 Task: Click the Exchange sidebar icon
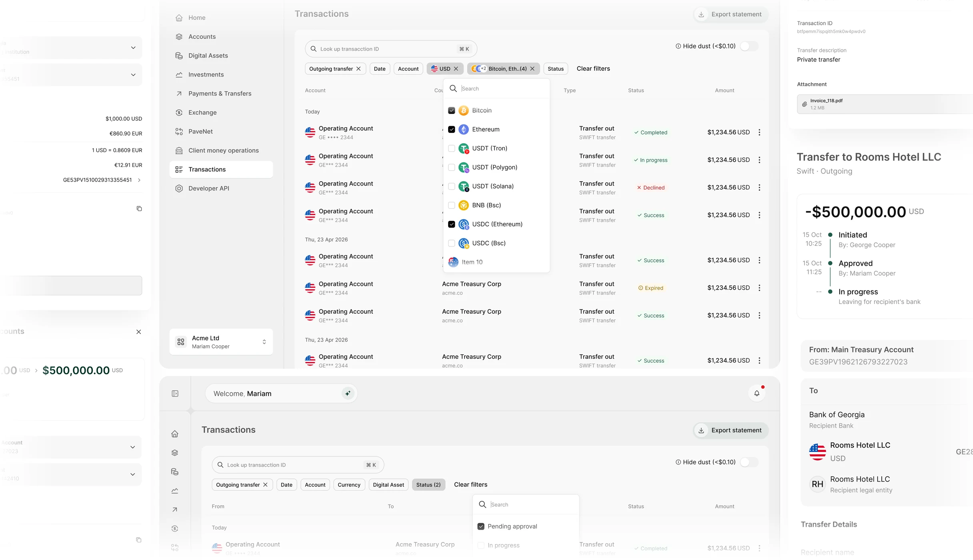point(179,112)
